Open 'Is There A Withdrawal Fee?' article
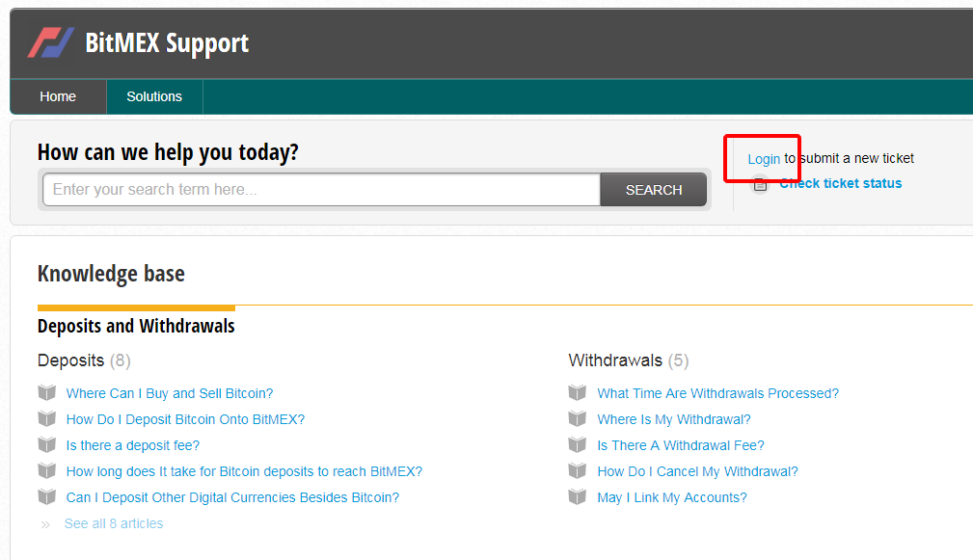 pyautogui.click(x=681, y=445)
